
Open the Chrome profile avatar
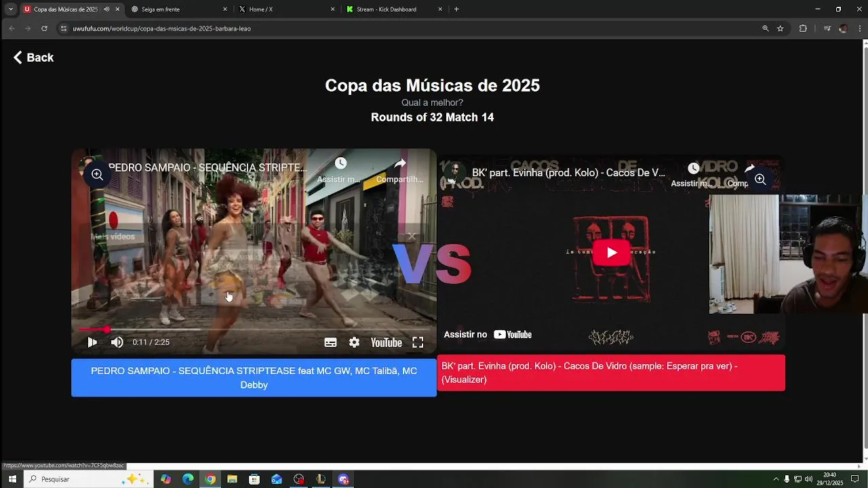[x=844, y=28]
